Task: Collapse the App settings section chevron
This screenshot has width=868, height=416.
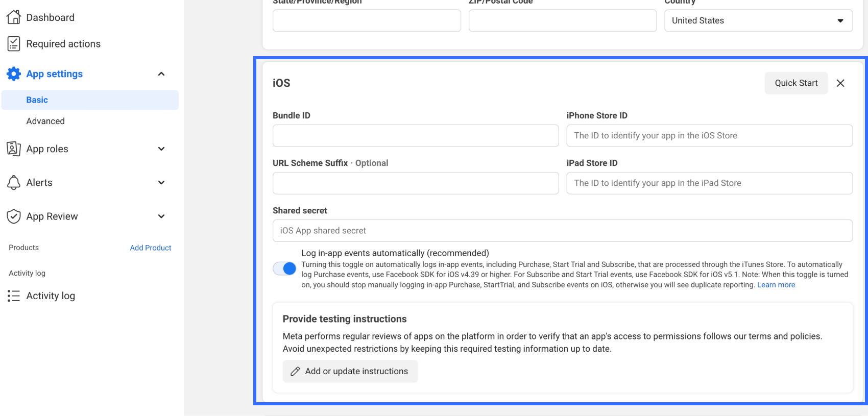Action: [x=161, y=74]
